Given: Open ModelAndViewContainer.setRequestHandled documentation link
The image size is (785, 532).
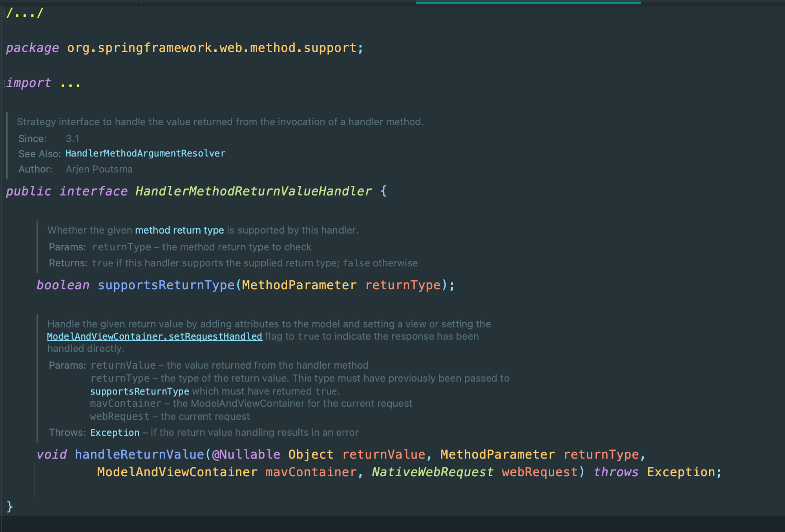Looking at the screenshot, I should coord(155,336).
